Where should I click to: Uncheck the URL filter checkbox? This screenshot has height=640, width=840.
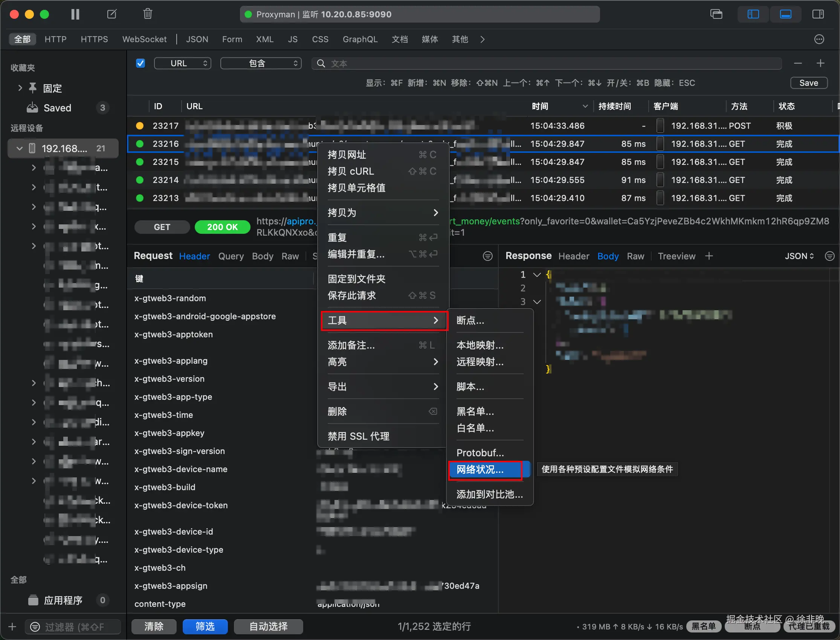141,63
